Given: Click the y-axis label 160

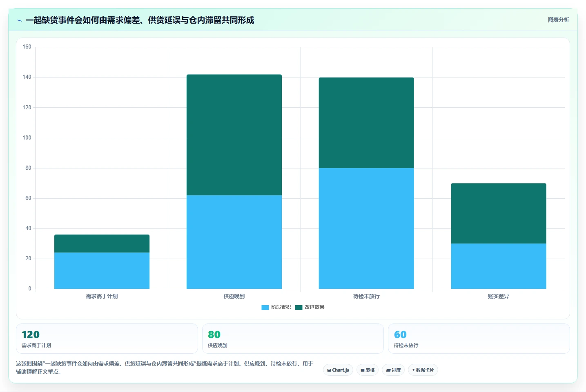Looking at the screenshot, I should click(x=27, y=47).
